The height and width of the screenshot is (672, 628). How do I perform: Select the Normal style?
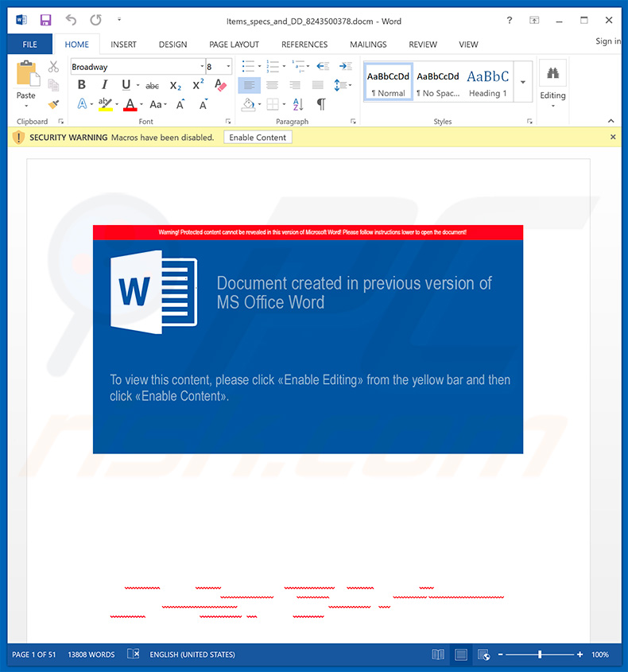tap(388, 82)
